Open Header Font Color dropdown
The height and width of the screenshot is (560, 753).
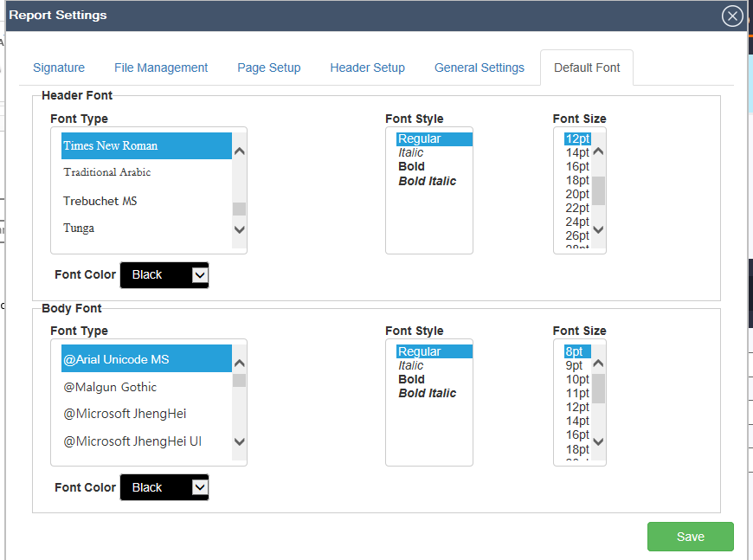(164, 275)
